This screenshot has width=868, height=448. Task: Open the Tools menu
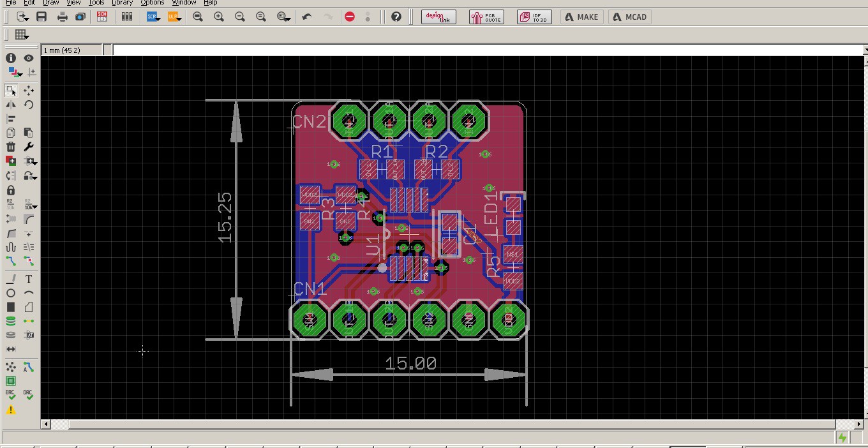click(96, 3)
